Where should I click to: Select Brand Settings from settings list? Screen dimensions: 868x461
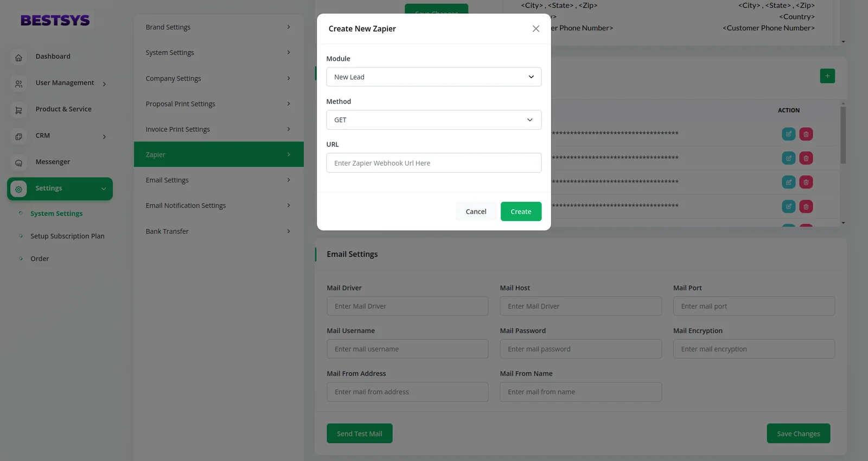coord(218,27)
